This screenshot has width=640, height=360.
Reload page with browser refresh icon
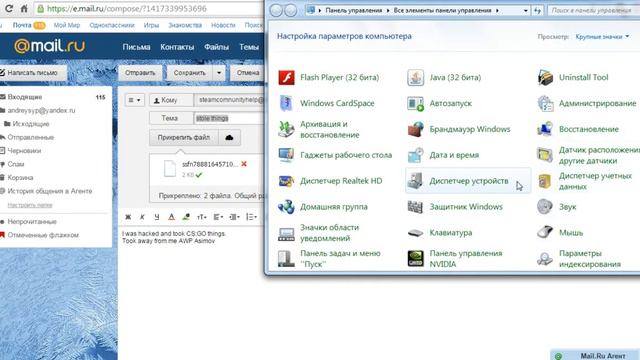(9, 9)
